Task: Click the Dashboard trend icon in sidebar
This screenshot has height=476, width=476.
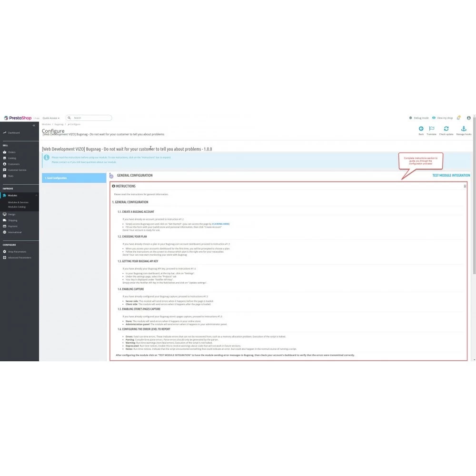Action: [x=5, y=133]
